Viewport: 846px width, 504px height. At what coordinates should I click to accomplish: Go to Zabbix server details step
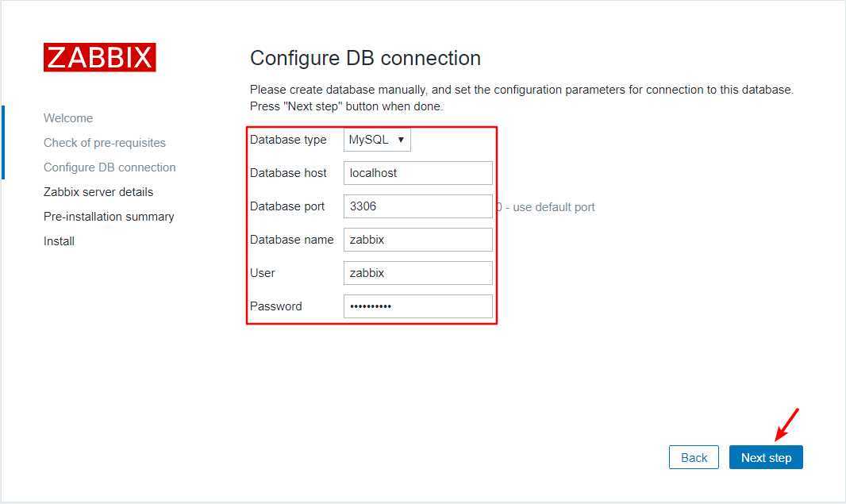click(98, 192)
